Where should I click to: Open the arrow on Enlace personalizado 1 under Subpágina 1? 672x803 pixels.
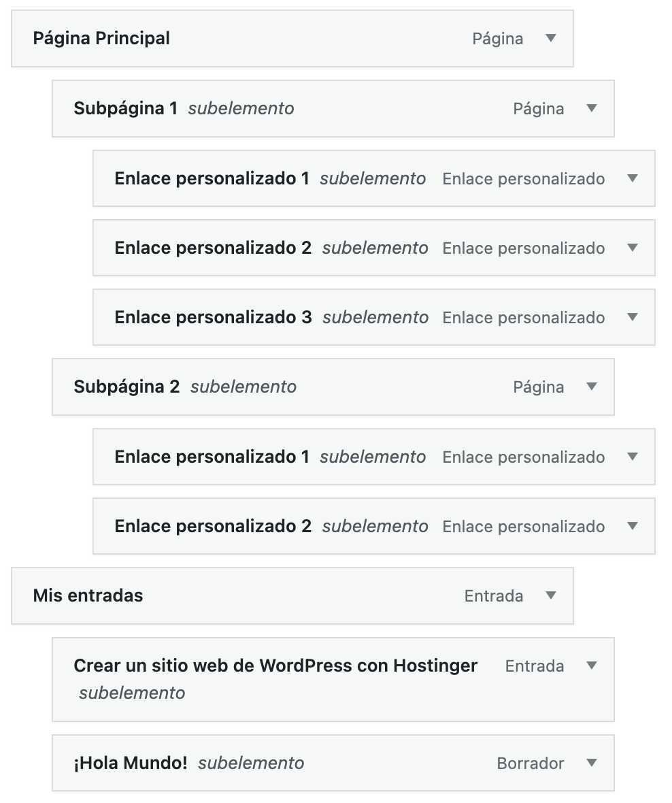point(633,178)
